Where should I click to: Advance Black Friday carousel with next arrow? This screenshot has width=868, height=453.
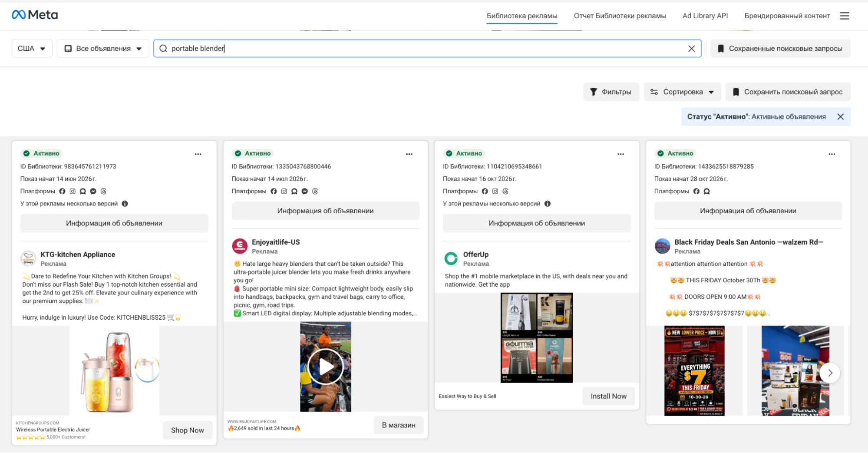pyautogui.click(x=830, y=373)
